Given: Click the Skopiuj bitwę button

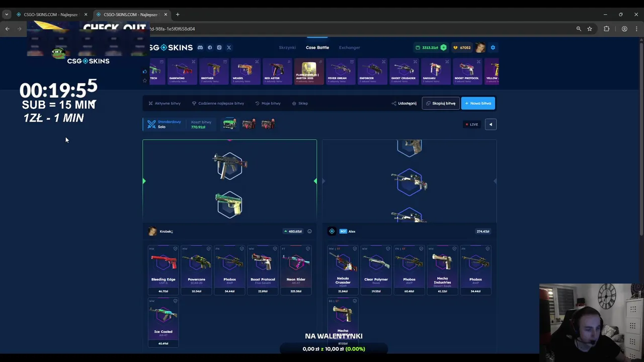Looking at the screenshot, I should pyautogui.click(x=441, y=103).
